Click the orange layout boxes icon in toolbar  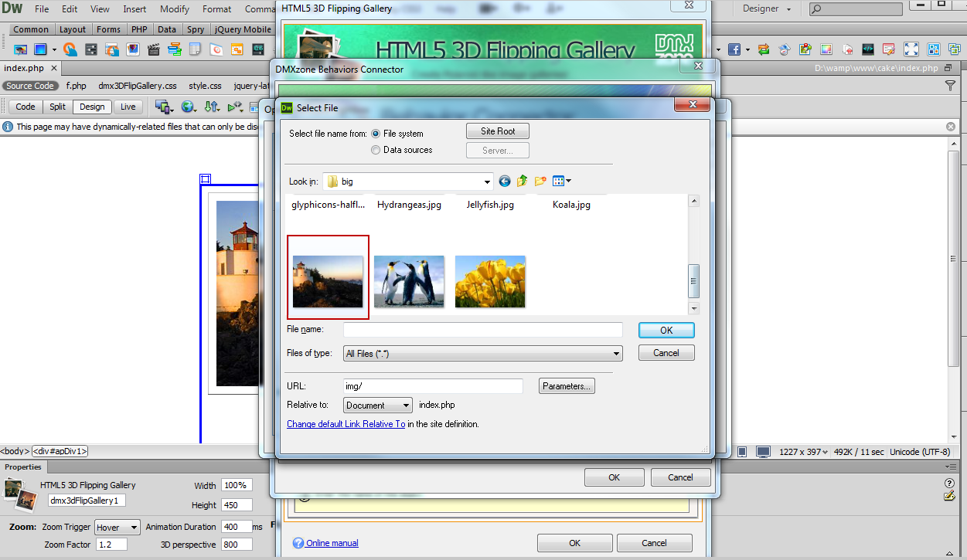click(x=237, y=49)
